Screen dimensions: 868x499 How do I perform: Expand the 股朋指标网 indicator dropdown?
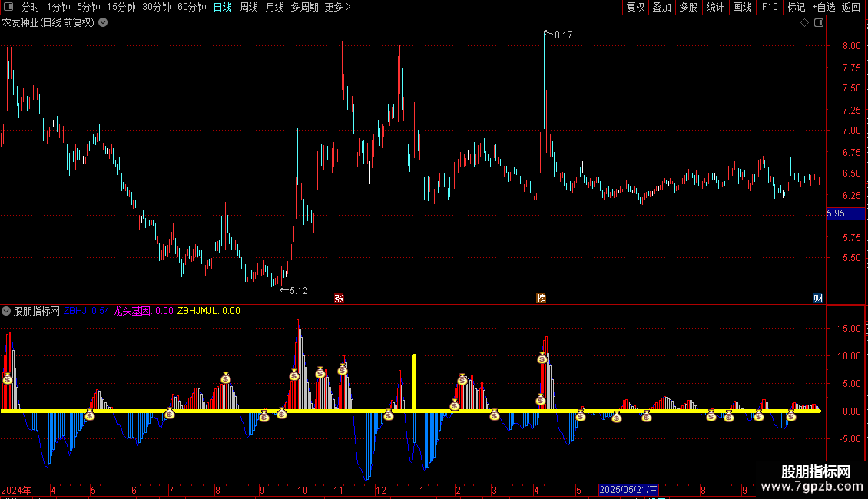(6, 311)
